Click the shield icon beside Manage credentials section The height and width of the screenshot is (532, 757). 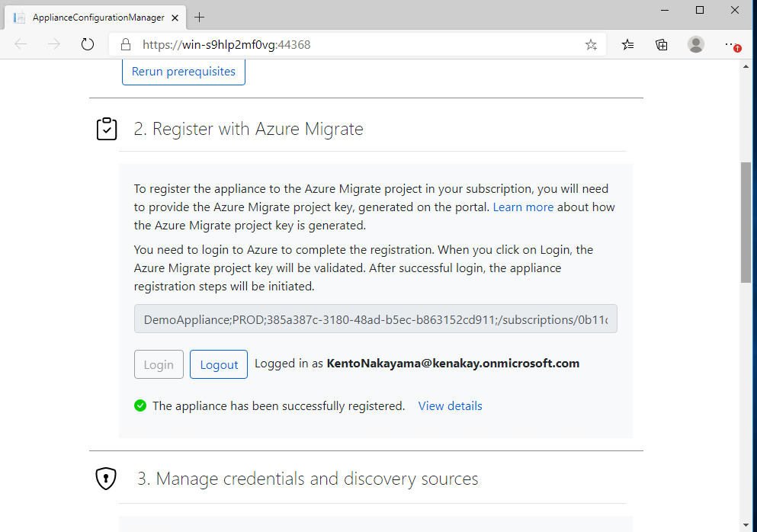click(x=106, y=479)
